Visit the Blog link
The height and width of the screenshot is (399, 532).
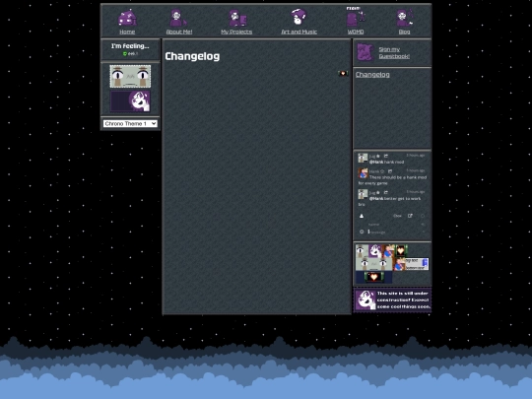coord(404,32)
